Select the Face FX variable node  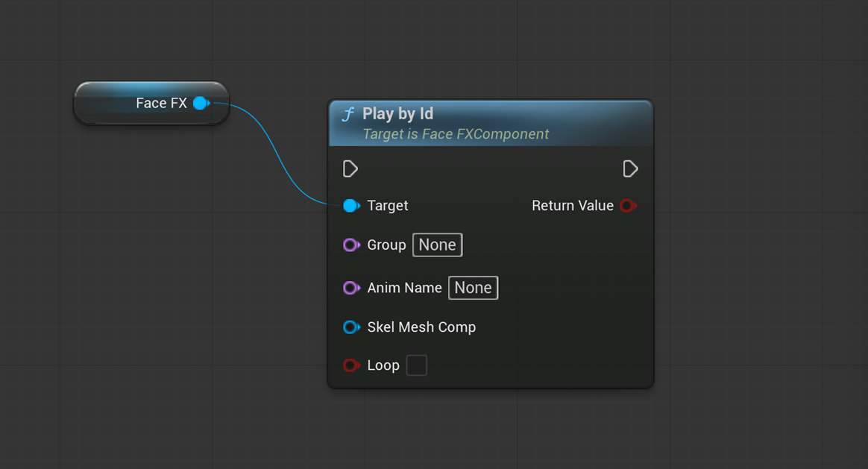[151, 103]
